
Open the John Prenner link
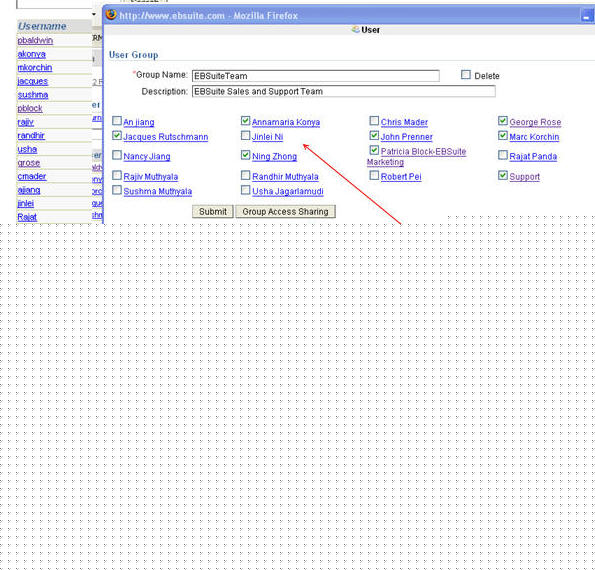click(406, 137)
